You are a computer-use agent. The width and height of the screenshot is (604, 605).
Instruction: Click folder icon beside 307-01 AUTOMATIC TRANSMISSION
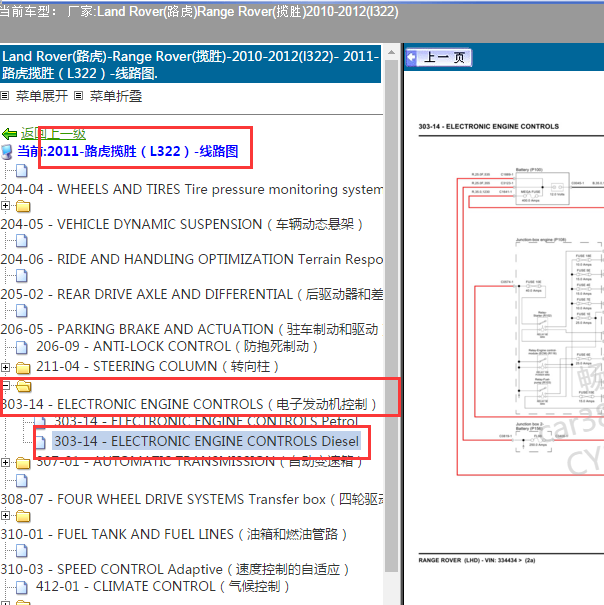(23, 463)
